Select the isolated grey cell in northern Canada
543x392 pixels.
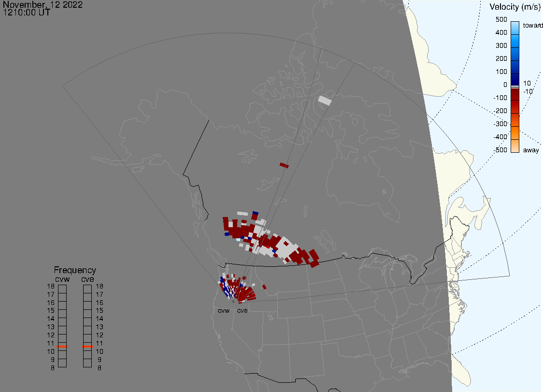click(x=325, y=101)
